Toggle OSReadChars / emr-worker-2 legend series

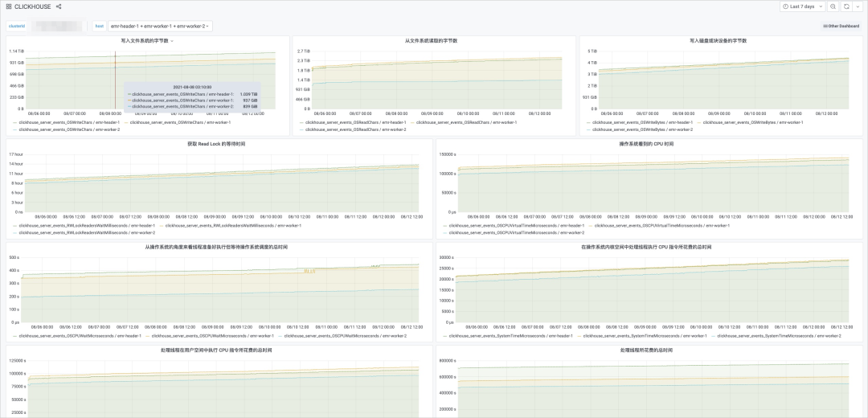pos(353,129)
